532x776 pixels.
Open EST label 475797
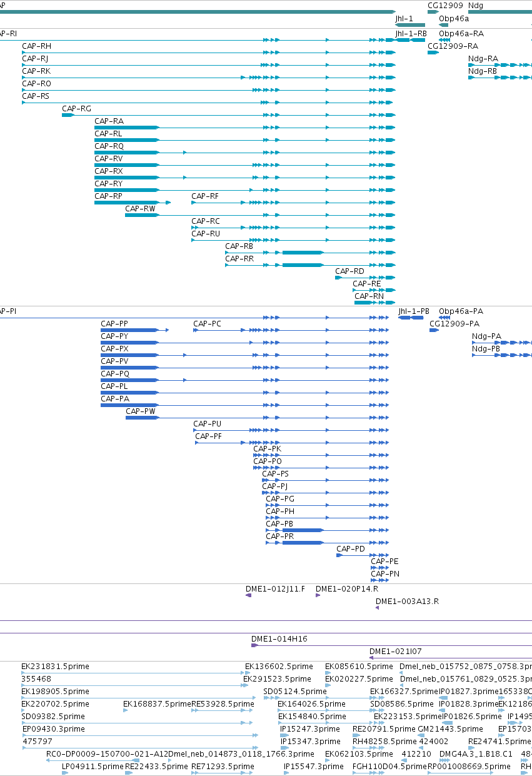(37, 742)
